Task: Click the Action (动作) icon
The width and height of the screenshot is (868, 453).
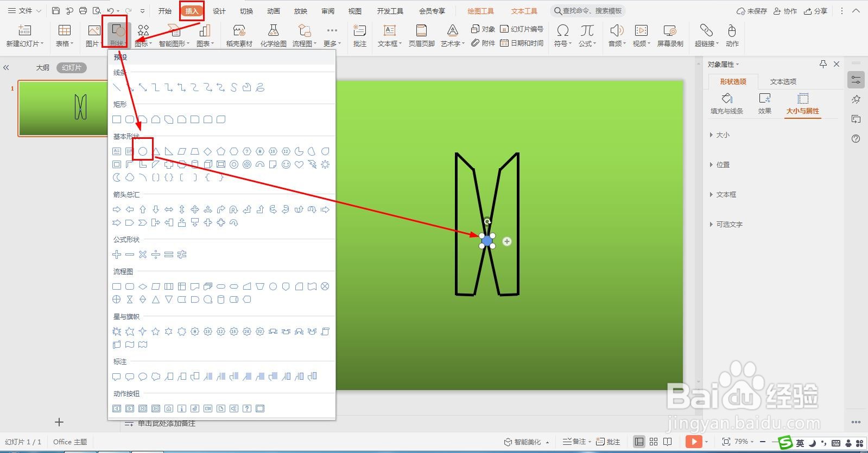Action: 732,30
